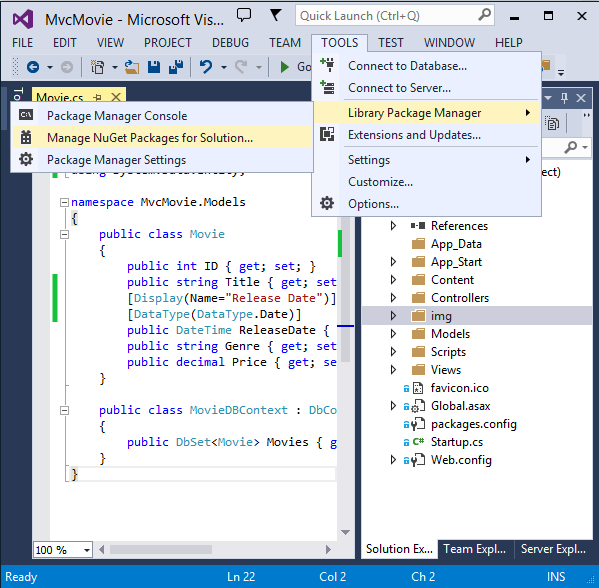Screen dimensions: 599x588
Task: Click the Save All toolbar icon
Action: click(x=176, y=67)
